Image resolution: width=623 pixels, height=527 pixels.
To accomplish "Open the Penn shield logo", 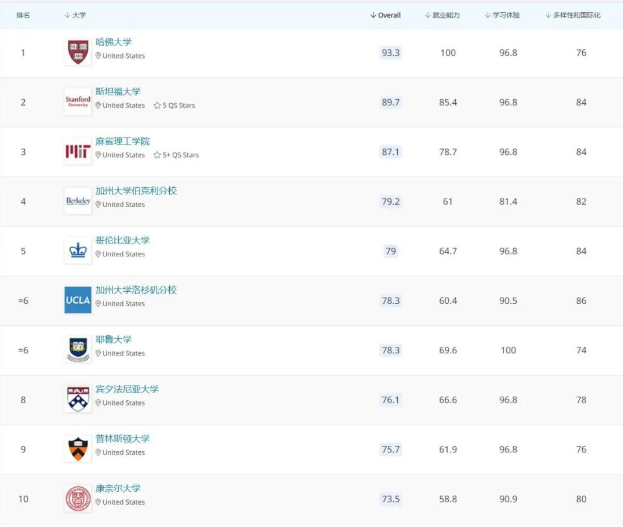I will [78, 399].
